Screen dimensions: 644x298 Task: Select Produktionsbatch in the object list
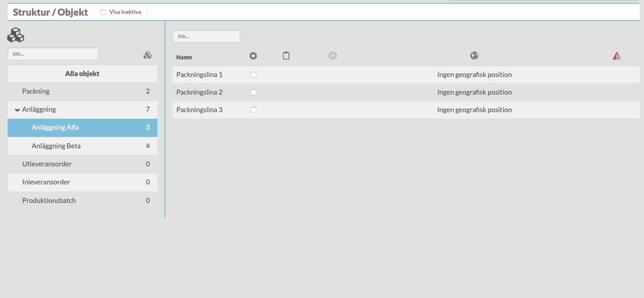49,201
